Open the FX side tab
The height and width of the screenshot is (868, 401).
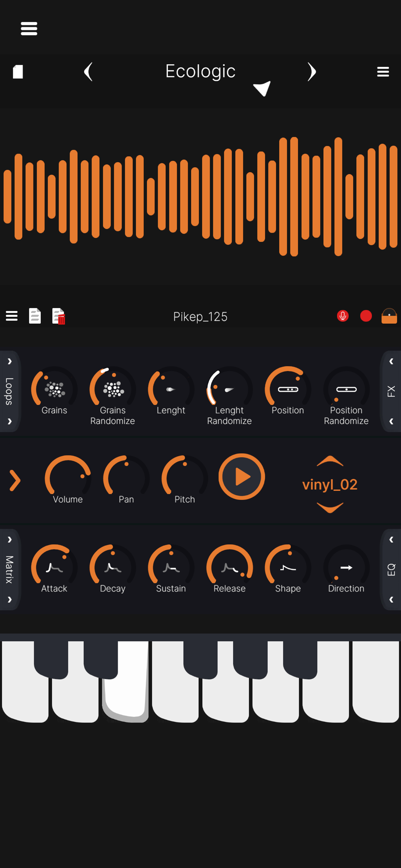click(x=391, y=391)
